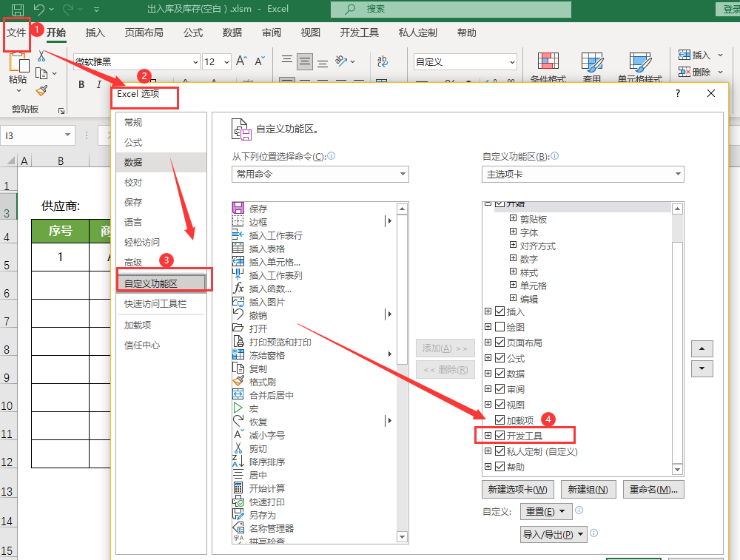Open the 自定义 number format dropdown
This screenshot has width=740, height=560.
(x=512, y=62)
